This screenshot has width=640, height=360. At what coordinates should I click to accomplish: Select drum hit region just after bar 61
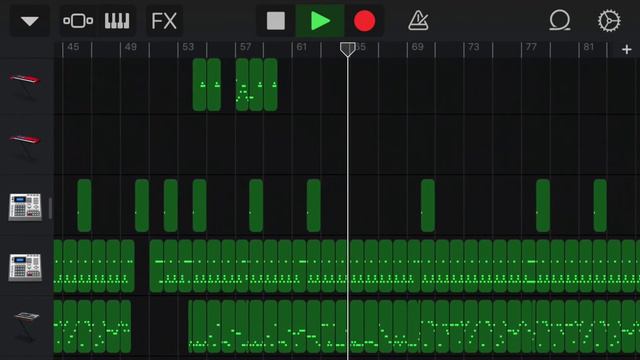(313, 205)
